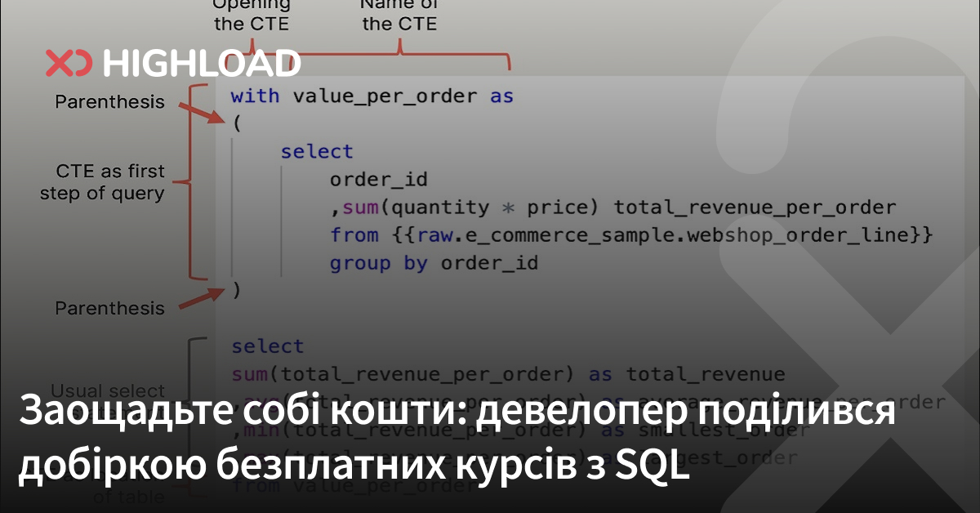The image size is (980, 513).
Task: Click the 'Name of the CTE' label
Action: (x=399, y=15)
